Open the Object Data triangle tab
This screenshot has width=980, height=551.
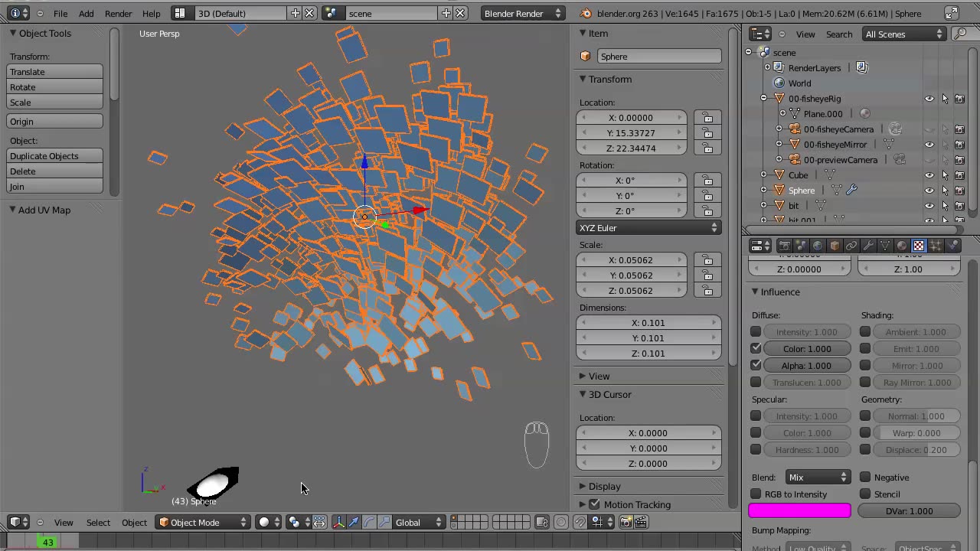[x=885, y=246]
